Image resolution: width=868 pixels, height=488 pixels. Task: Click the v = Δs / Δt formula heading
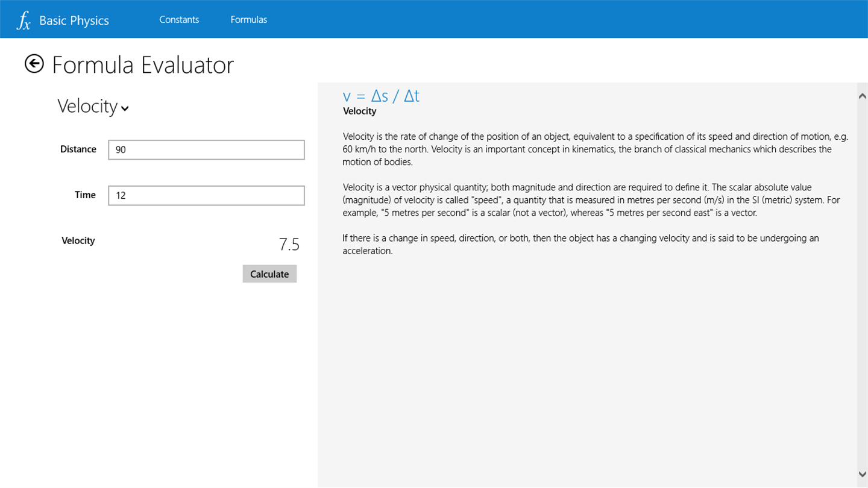pos(381,96)
